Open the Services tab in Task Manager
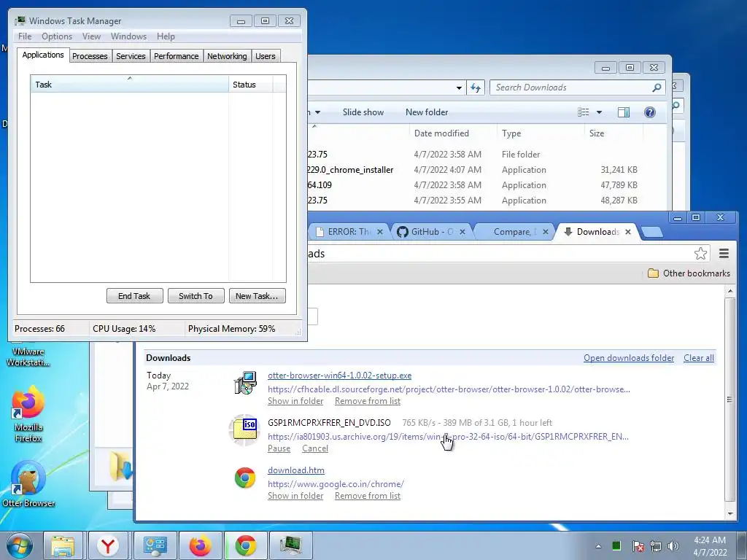747x560 pixels. pos(131,56)
